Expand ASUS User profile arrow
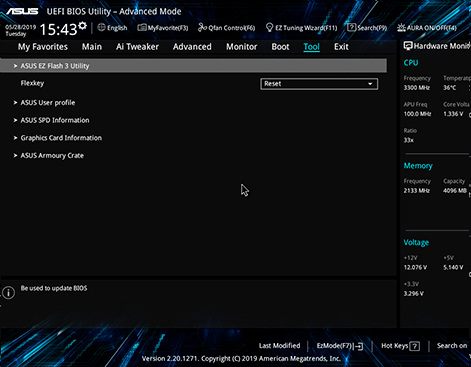 coord(15,103)
